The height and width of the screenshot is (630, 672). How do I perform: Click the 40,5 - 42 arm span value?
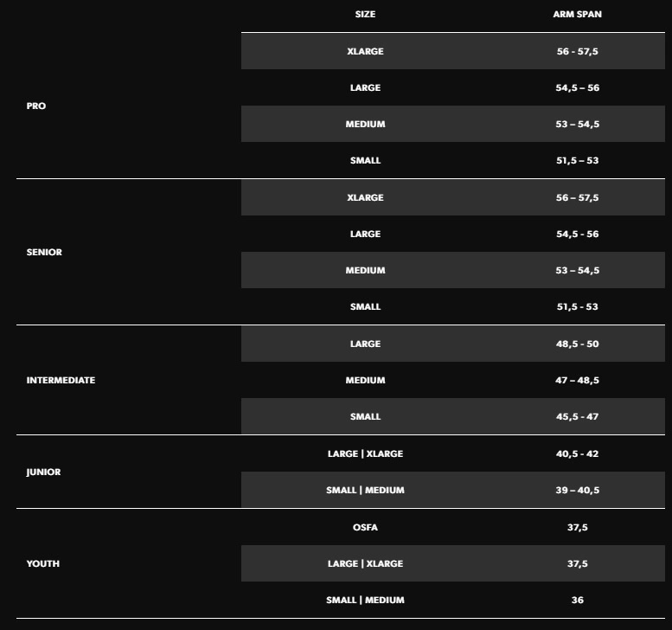tap(578, 453)
